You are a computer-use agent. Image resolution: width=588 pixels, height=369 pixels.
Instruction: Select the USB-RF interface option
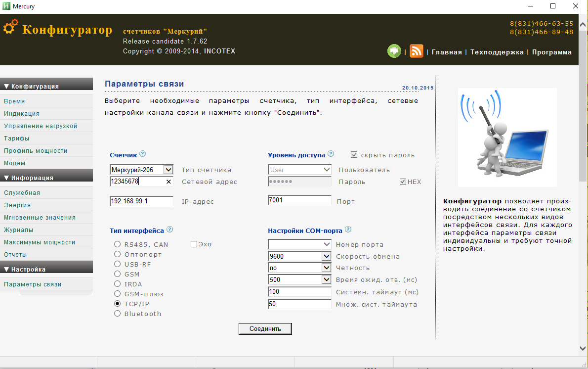pyautogui.click(x=118, y=264)
